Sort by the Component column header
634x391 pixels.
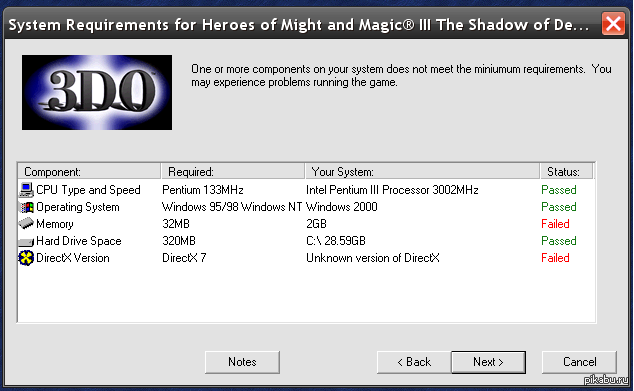point(89,171)
